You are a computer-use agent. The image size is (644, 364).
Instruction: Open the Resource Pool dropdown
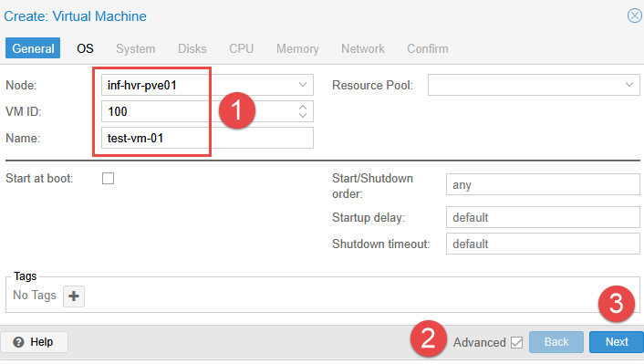pyautogui.click(x=628, y=85)
